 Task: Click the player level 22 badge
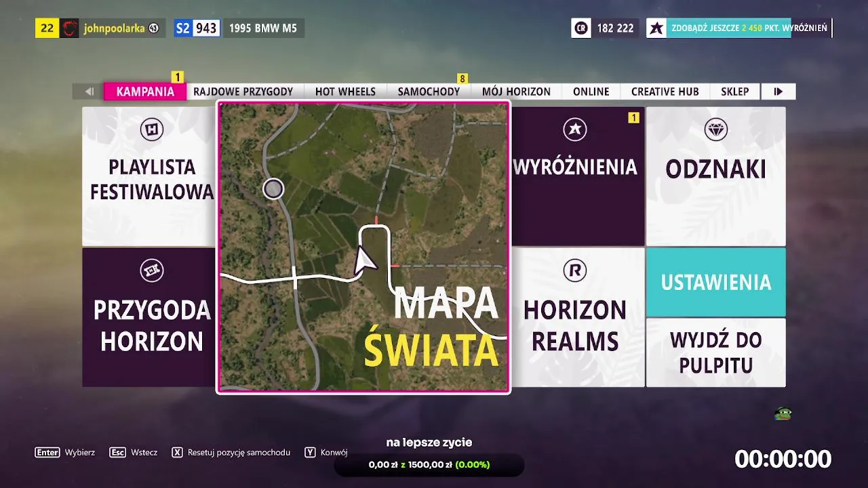(47, 28)
